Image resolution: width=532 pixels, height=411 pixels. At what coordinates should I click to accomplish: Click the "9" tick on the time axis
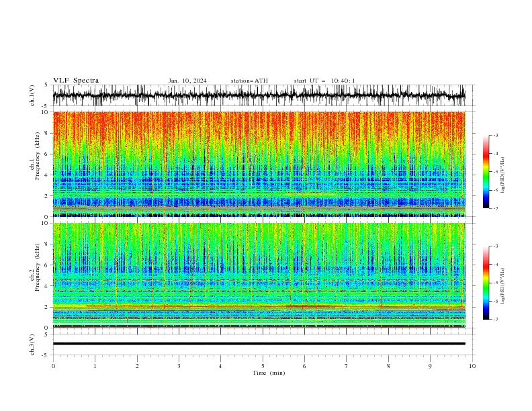click(x=430, y=366)
